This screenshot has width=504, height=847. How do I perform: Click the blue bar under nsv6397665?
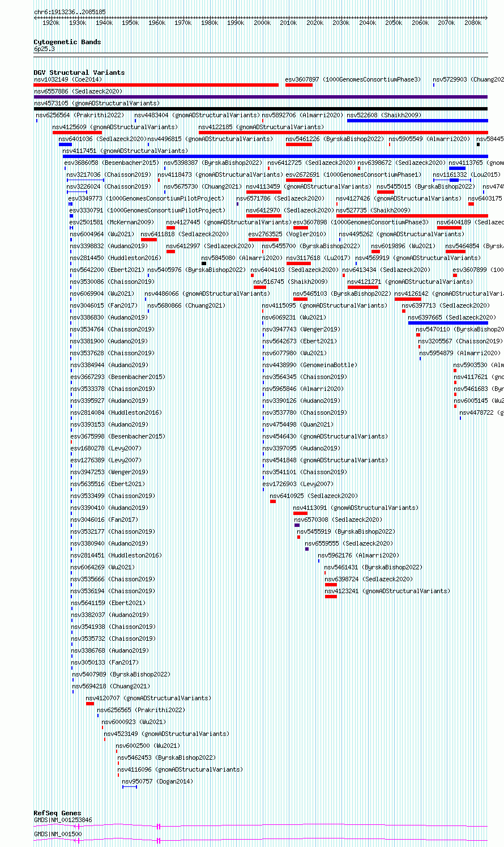point(448,323)
